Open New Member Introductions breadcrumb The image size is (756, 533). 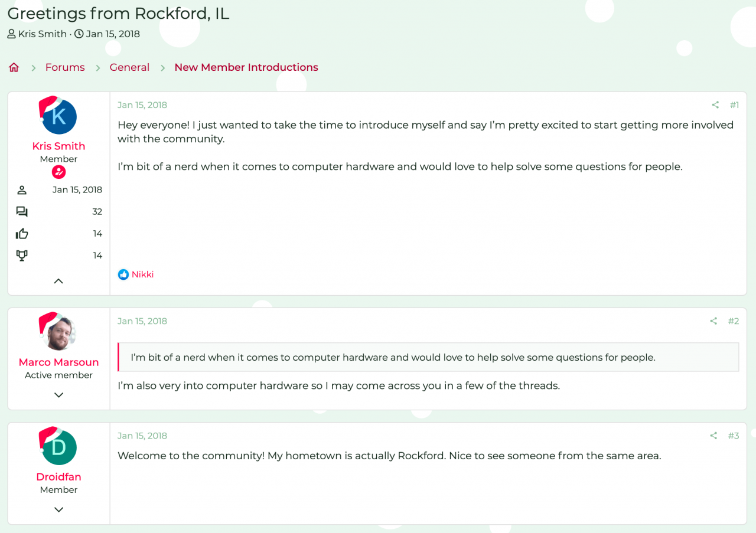point(246,67)
